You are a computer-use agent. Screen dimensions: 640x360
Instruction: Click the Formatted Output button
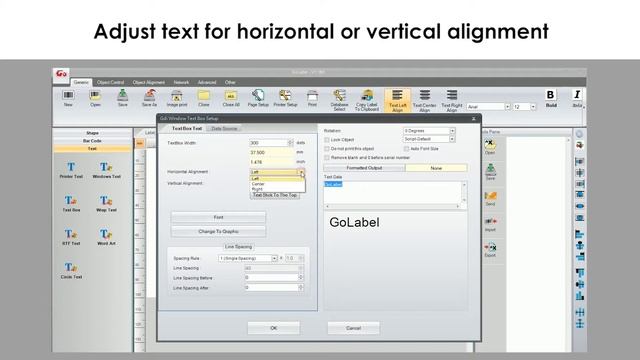point(364,168)
